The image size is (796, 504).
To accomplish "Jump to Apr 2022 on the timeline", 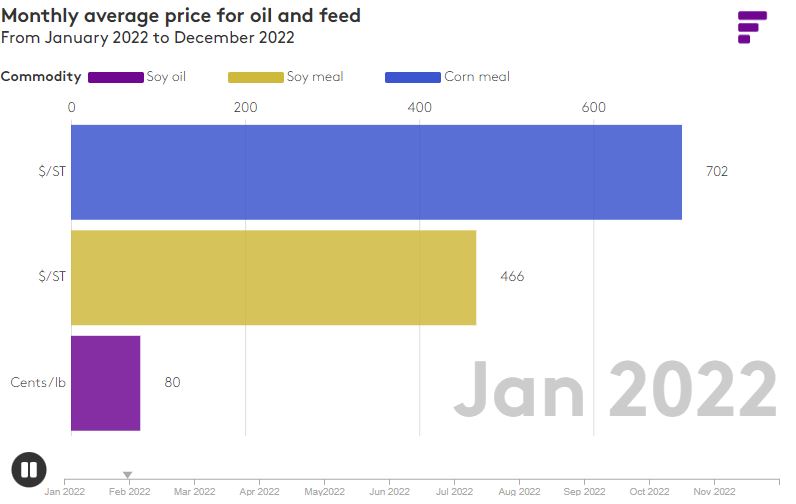I will (x=260, y=491).
